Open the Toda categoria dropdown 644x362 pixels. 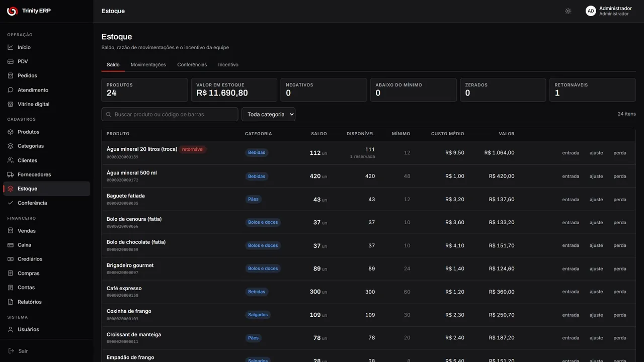coord(268,114)
